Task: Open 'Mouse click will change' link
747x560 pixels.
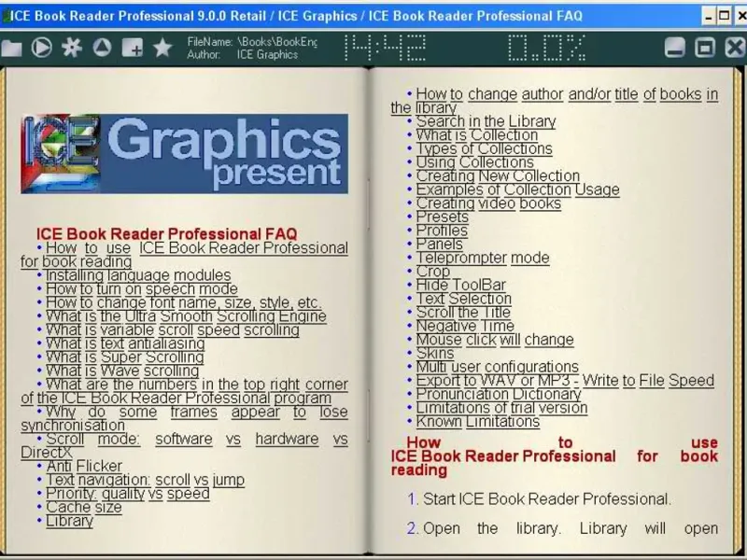Action: point(495,340)
